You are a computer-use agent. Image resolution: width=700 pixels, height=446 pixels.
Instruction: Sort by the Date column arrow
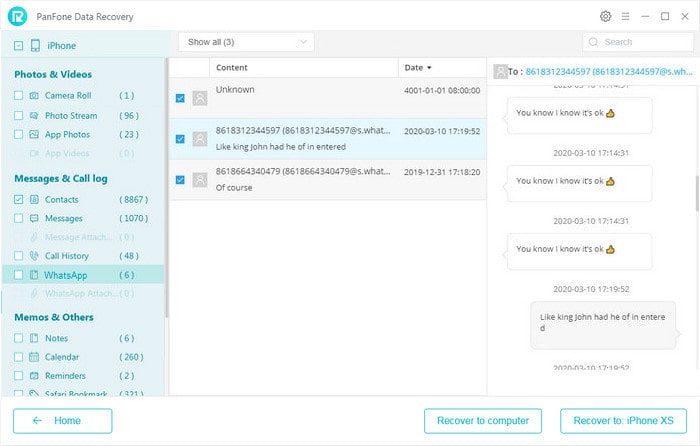click(x=429, y=68)
